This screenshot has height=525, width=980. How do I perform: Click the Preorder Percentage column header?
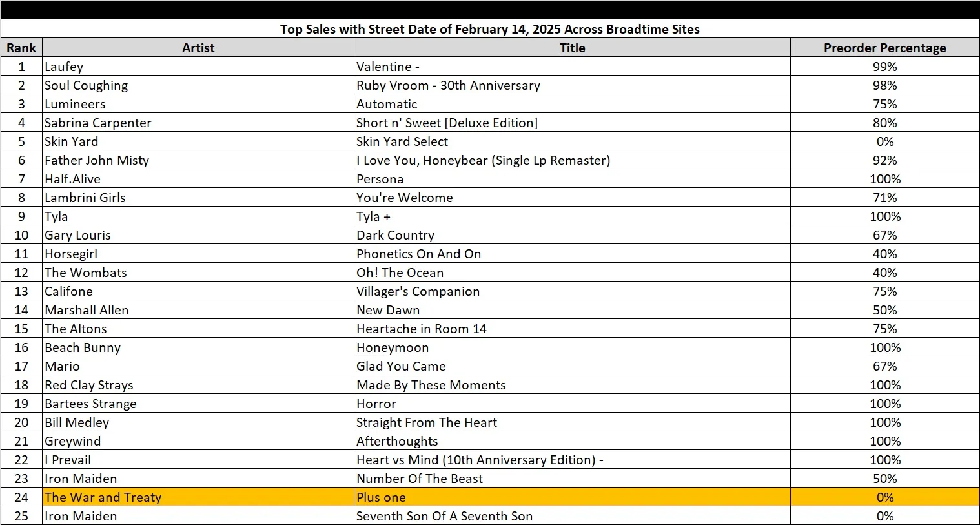click(x=884, y=48)
